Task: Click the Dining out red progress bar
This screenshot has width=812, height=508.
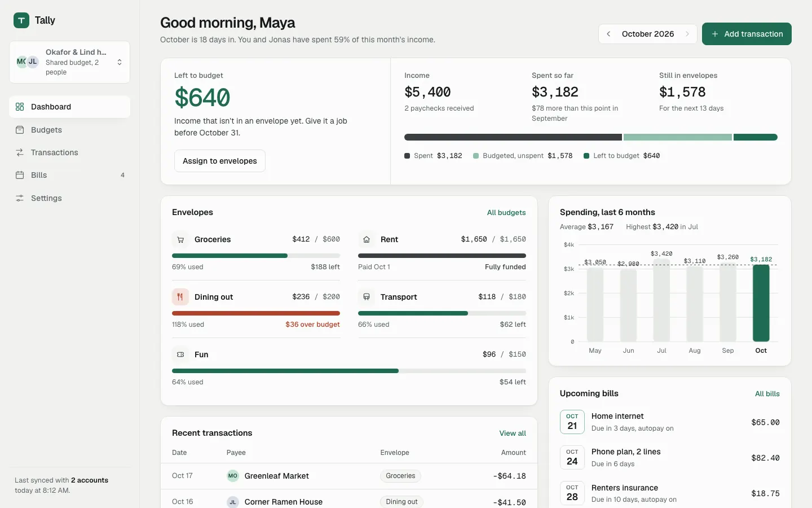Action: point(256,313)
